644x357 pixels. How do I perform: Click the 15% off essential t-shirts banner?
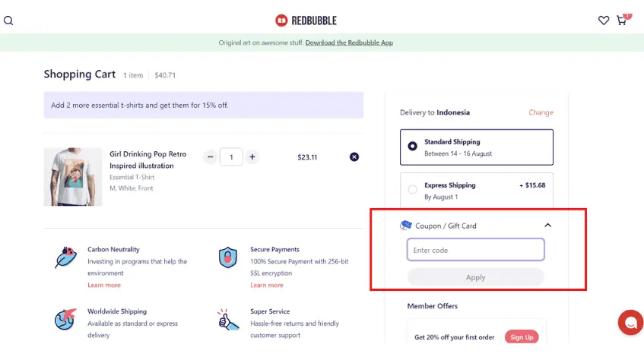[204, 105]
